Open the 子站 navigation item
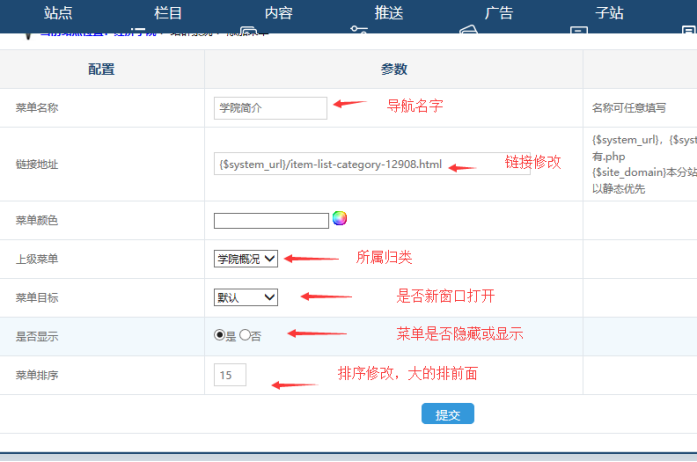This screenshot has width=697, height=462. pyautogui.click(x=609, y=13)
